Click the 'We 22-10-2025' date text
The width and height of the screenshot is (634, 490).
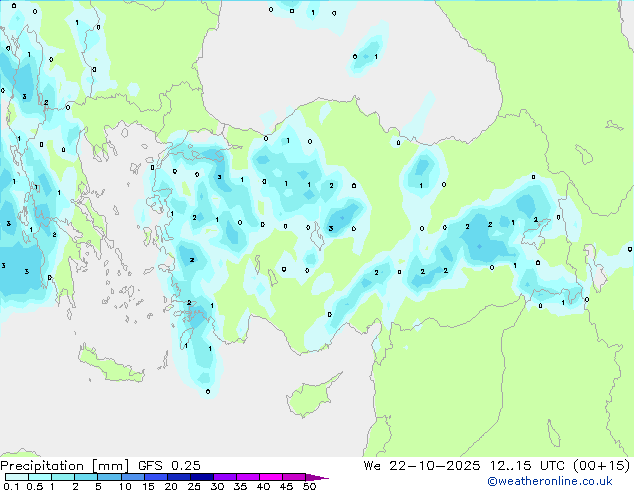point(422,466)
